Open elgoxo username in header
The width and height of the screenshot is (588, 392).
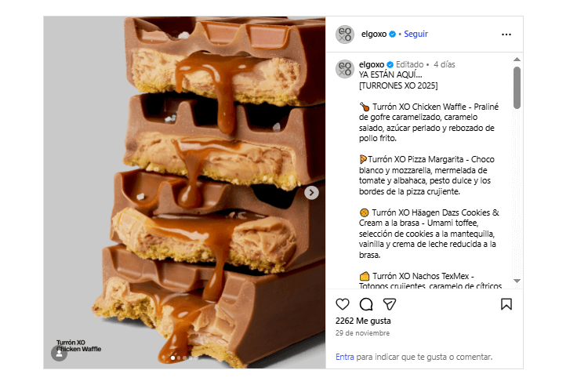[x=373, y=34]
